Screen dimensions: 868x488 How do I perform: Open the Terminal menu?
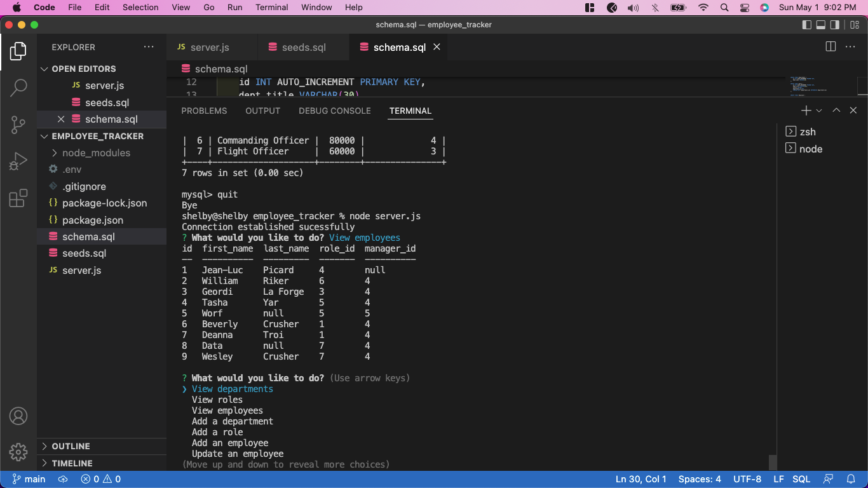(272, 7)
